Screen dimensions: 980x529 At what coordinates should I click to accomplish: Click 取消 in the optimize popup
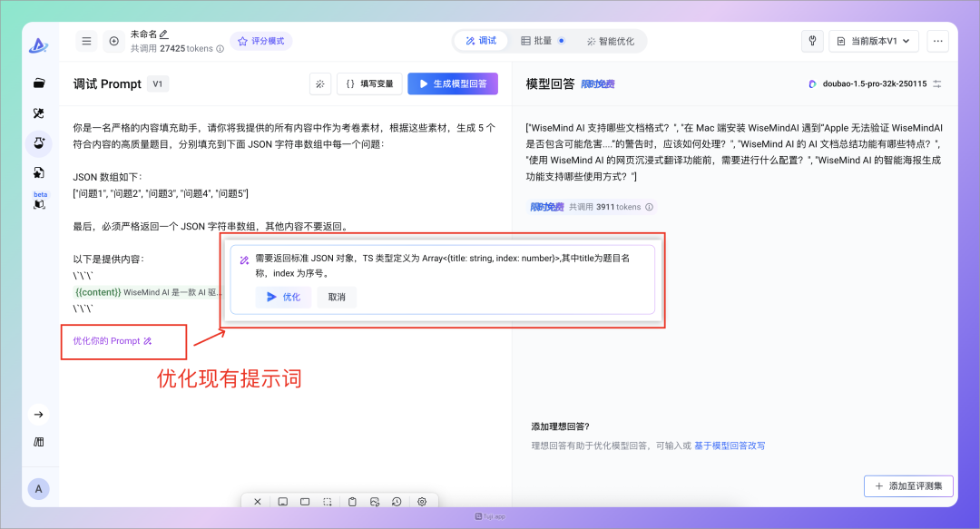337,297
